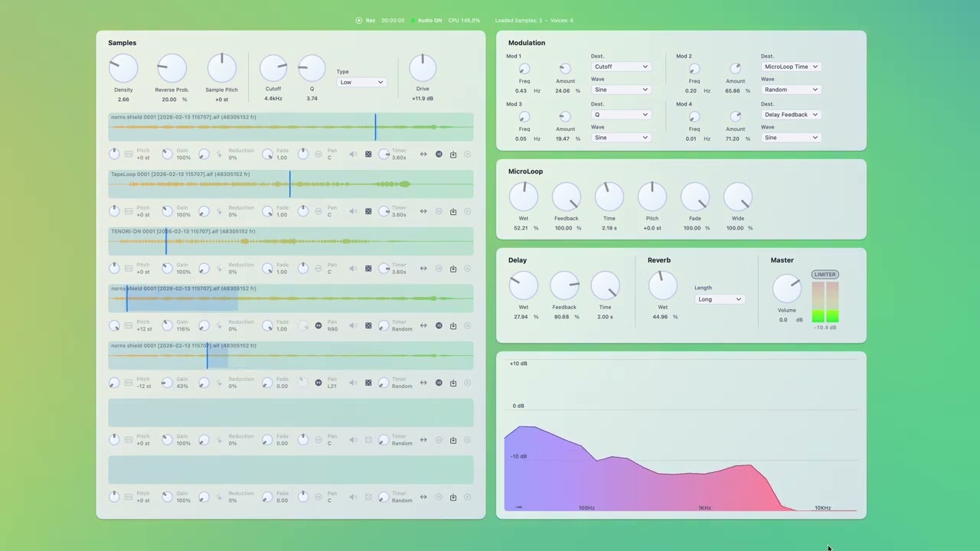Image resolution: width=980 pixels, height=551 pixels.
Task: Click the spectrum analyzer graph
Action: point(681,435)
